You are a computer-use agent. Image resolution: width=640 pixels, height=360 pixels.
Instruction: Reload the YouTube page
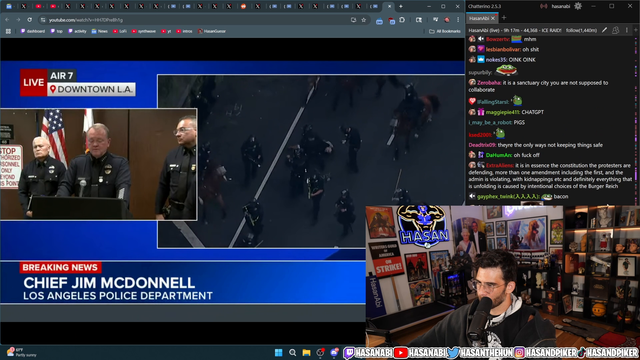tap(29, 20)
